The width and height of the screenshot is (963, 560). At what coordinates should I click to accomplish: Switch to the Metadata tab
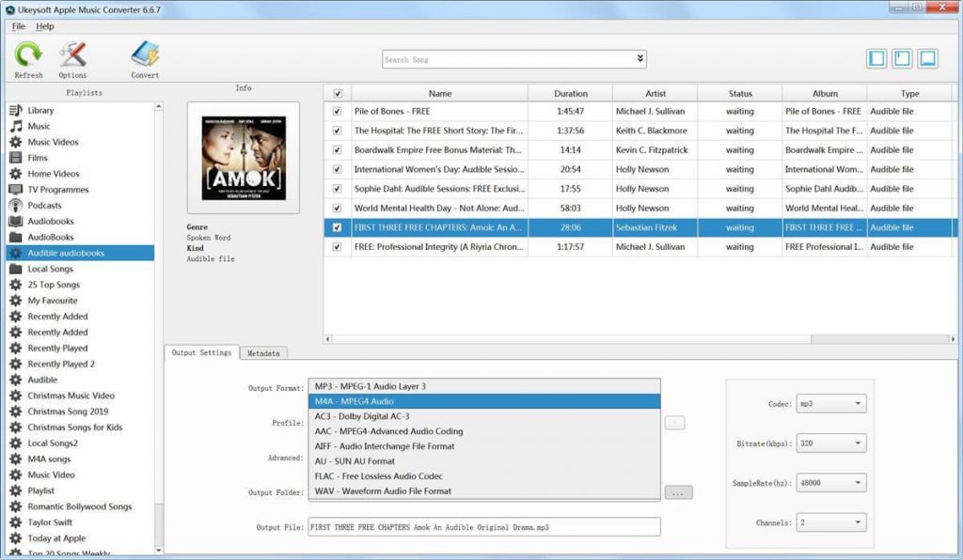[x=263, y=352]
